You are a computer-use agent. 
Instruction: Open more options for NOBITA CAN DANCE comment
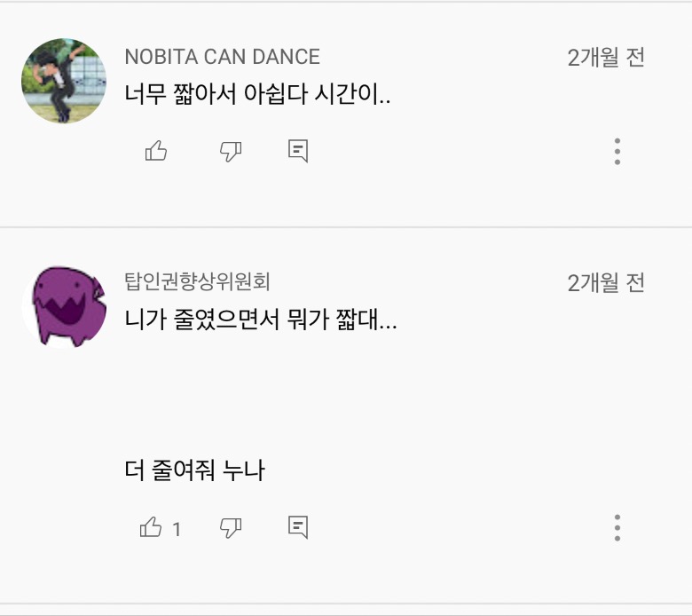pos(617,152)
